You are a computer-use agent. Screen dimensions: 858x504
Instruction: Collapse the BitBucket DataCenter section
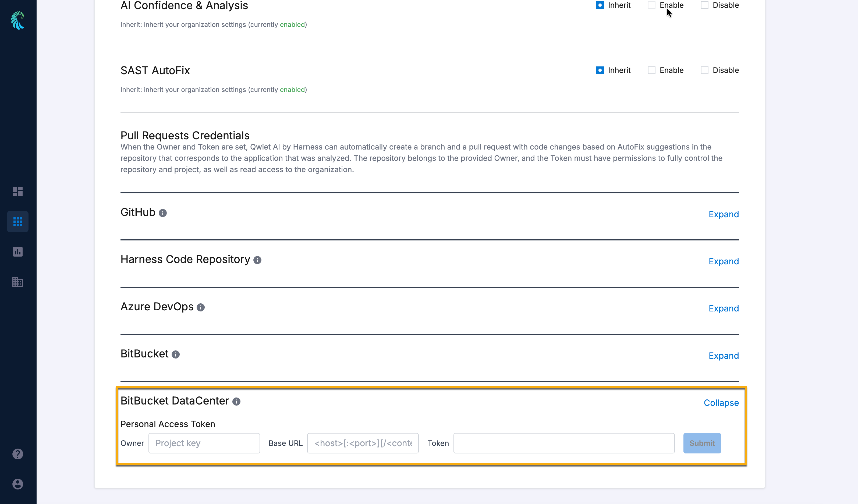click(721, 403)
